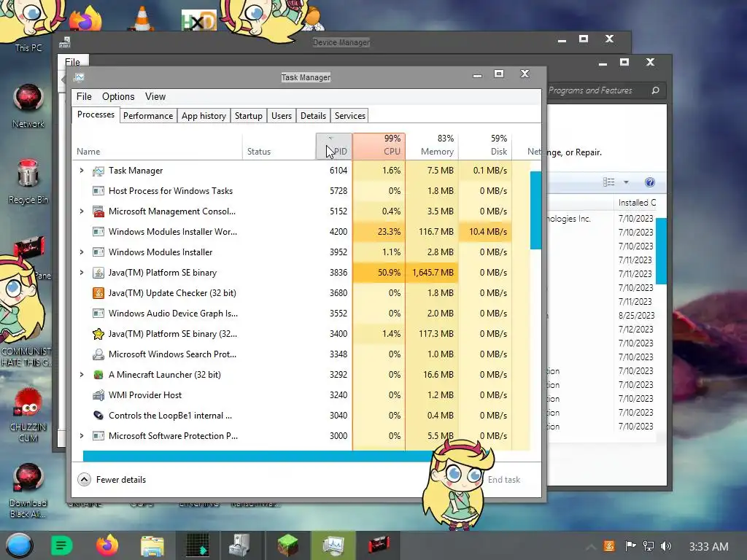The width and height of the screenshot is (747, 560).
Task: Click the Microsoft Windows Search Protocol icon
Action: coord(98,354)
